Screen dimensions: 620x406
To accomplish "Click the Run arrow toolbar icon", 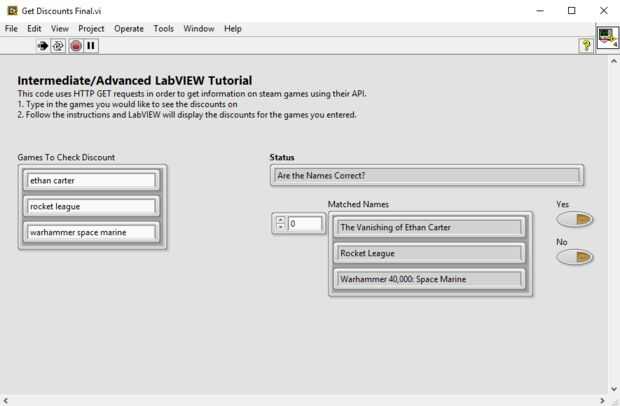I will 43,46.
